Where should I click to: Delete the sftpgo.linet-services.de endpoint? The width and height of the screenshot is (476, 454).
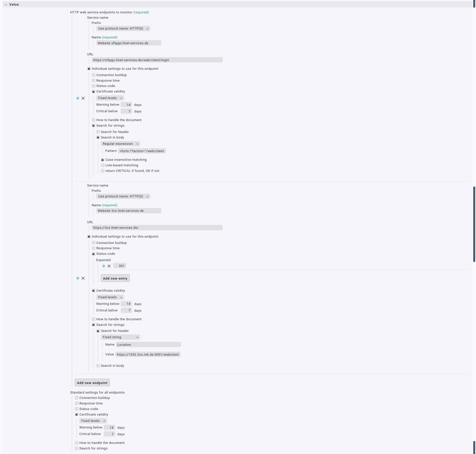coord(83,98)
